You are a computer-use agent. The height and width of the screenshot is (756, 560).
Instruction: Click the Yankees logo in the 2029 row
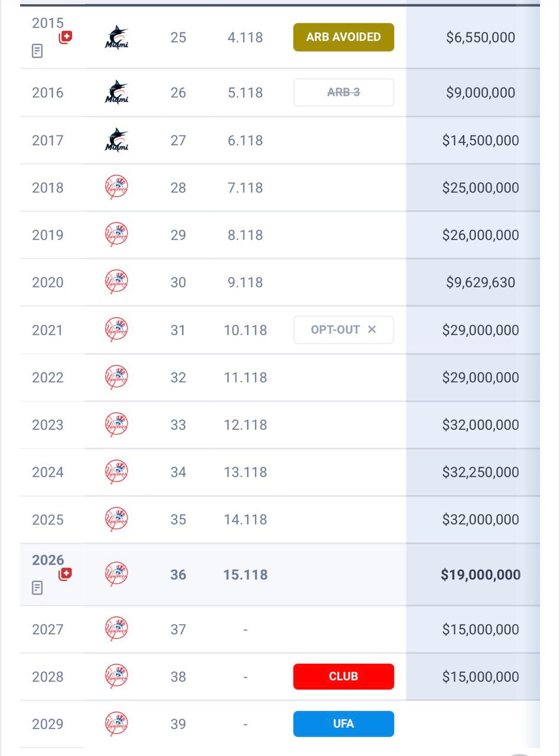click(x=116, y=724)
